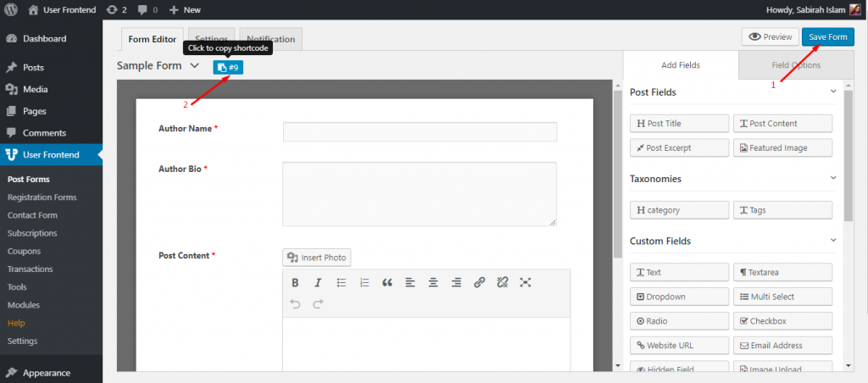Insert a numbered list
Screen dimensions: 868x383
click(364, 283)
